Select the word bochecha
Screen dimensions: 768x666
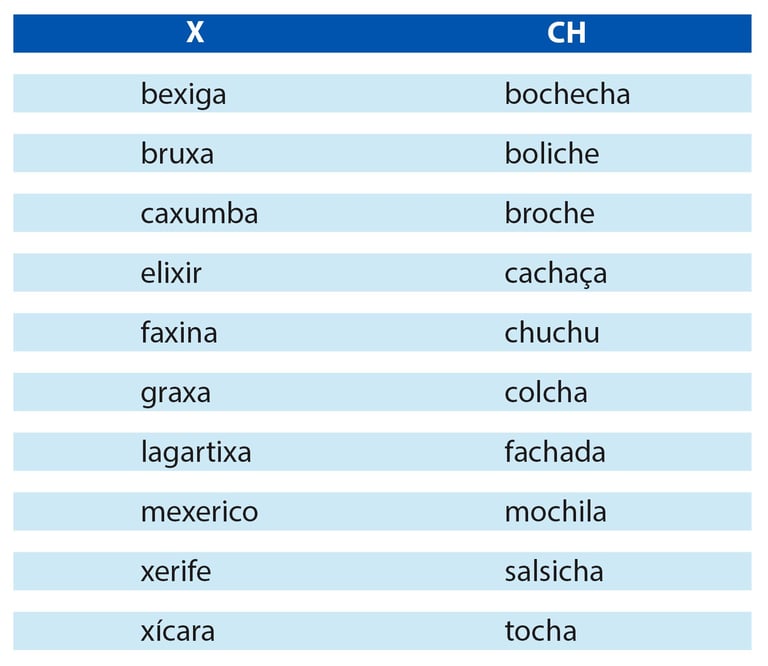coord(567,93)
